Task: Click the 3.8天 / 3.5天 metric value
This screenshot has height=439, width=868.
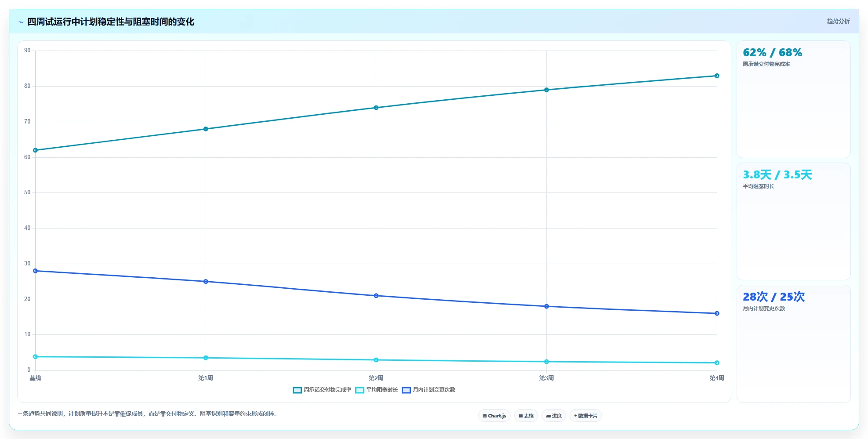Action: pyautogui.click(x=777, y=175)
